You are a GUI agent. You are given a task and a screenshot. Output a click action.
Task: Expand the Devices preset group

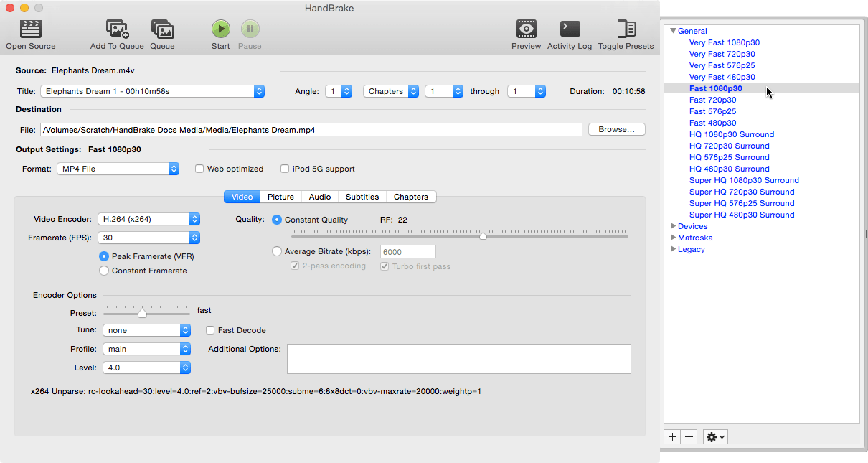673,226
